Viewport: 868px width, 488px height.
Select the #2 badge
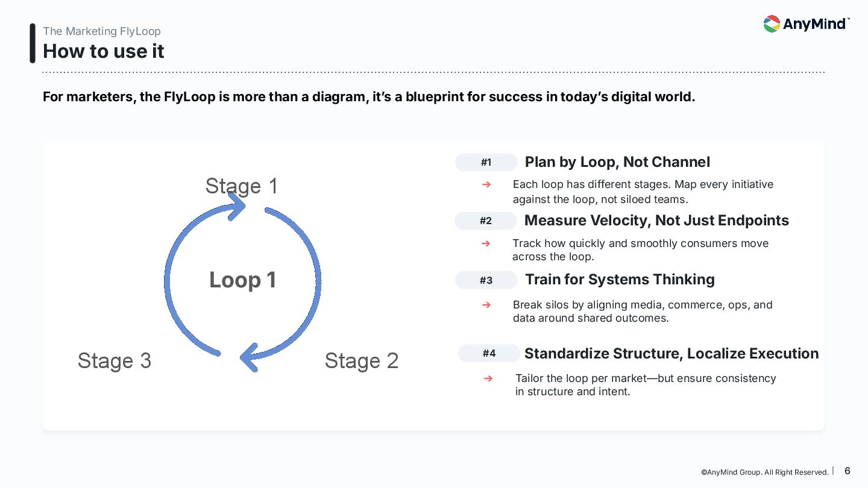click(486, 221)
